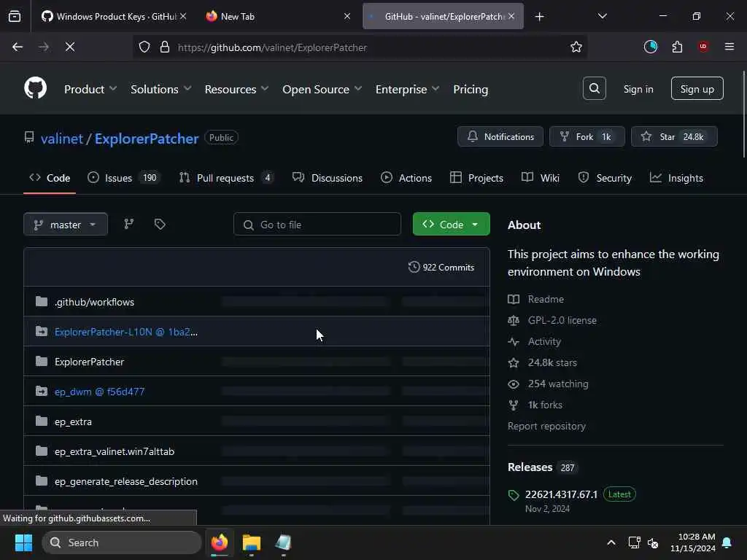Click the Sign in link
Image resolution: width=747 pixels, height=560 pixels.
[638, 89]
